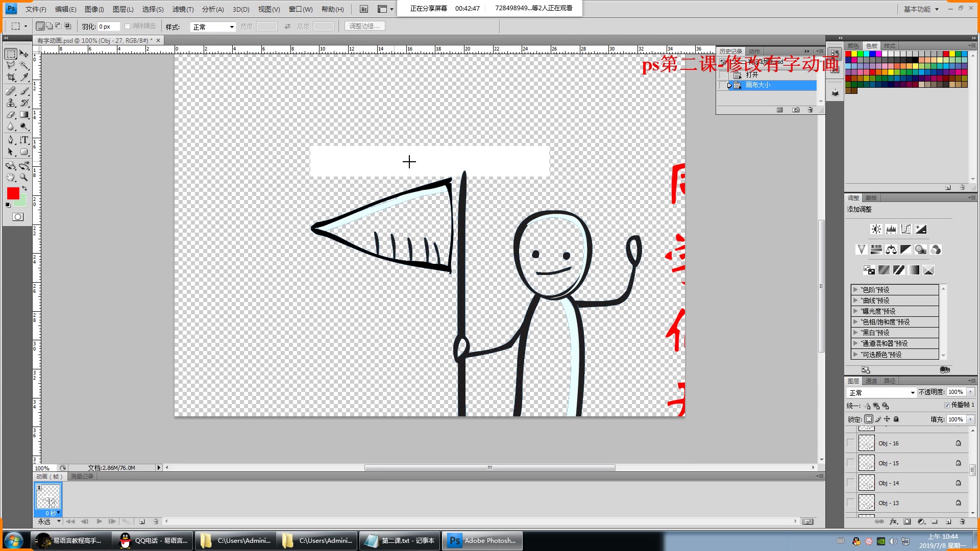Select the Eraser tool
980x551 pixels.
click(x=11, y=115)
